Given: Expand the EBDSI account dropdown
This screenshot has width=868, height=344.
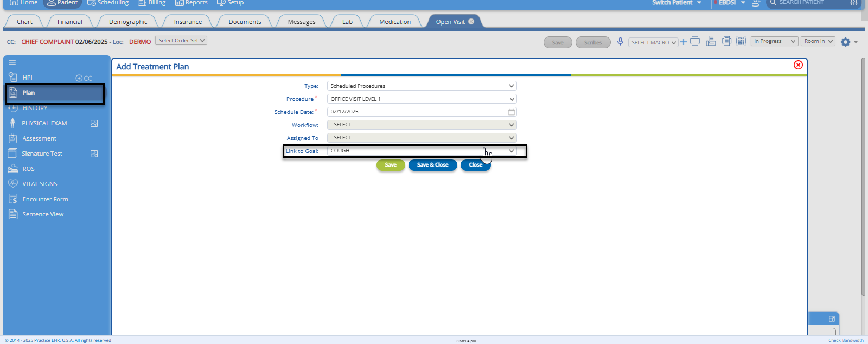Looking at the screenshot, I should tap(731, 3).
